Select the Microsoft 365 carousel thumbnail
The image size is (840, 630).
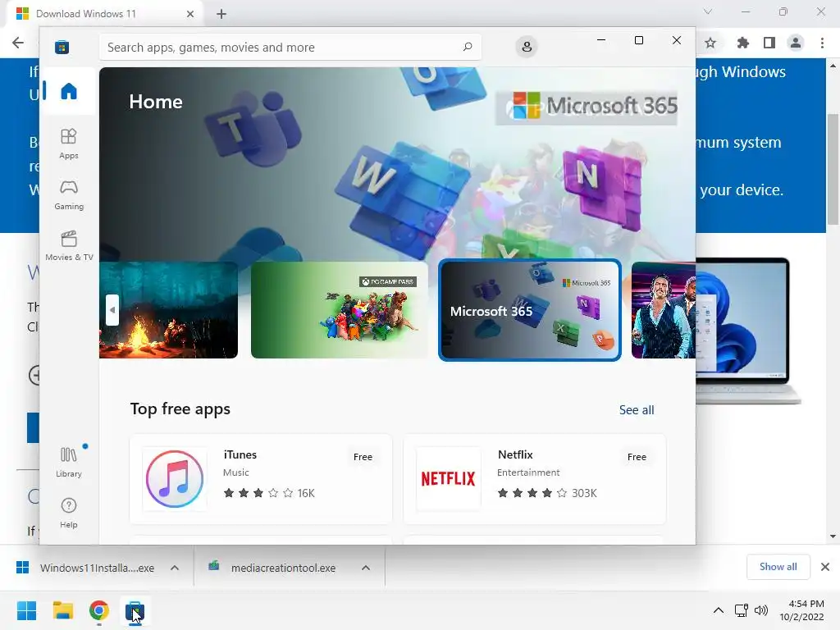click(x=530, y=309)
